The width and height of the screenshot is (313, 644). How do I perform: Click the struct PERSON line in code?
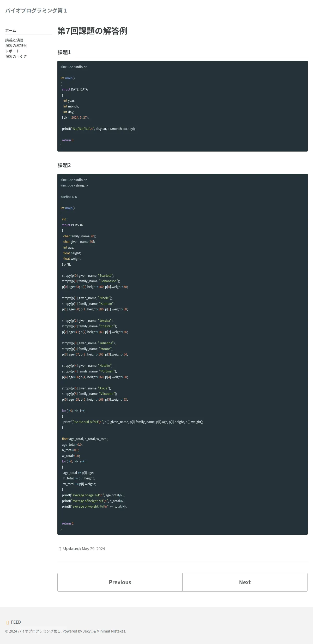pos(73,225)
